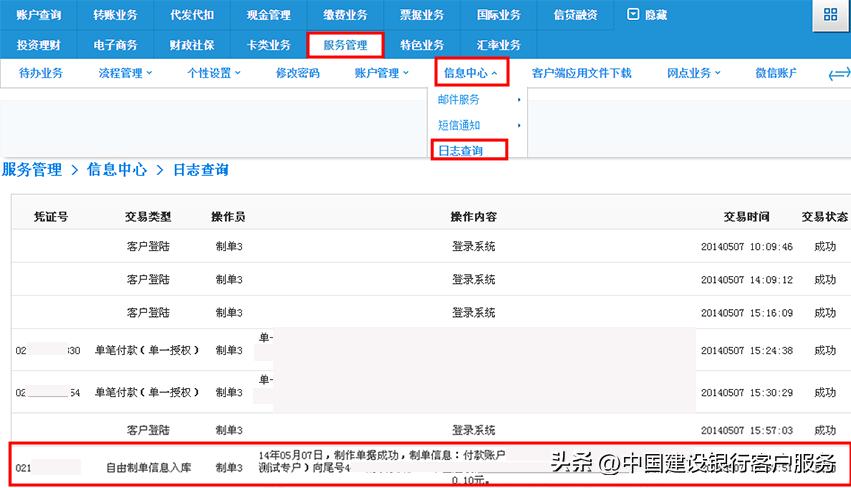Screen dimensions: 851x488
Task: Select the 单笔付款 row timed 15:24:38
Action: 431,350
